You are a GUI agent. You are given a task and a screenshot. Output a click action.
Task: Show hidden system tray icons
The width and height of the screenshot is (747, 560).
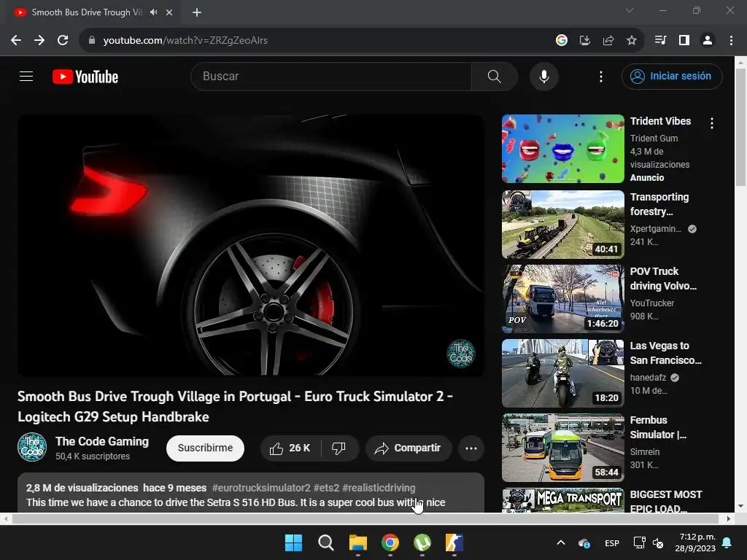[x=561, y=542]
